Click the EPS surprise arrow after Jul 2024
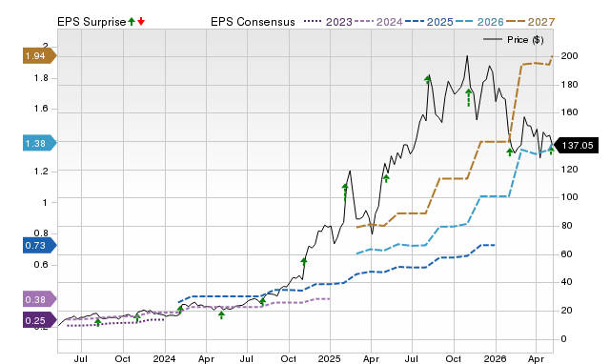610x364 pixels. point(263,301)
